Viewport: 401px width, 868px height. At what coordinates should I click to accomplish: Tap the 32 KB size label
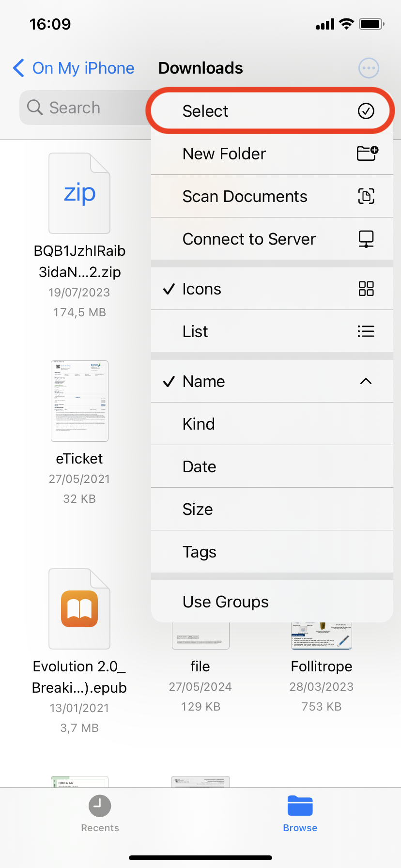(x=79, y=499)
